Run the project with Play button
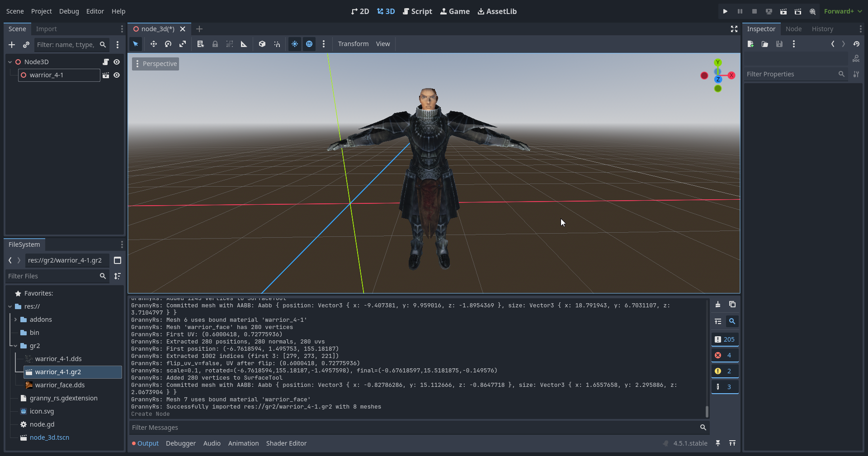This screenshot has height=456, width=868. click(725, 11)
